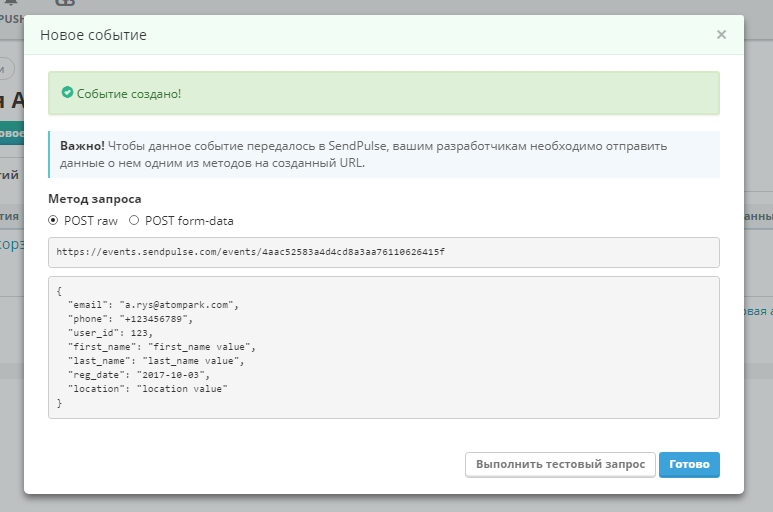Confirm with the Готово button
The height and width of the screenshot is (512, 773).
click(x=689, y=465)
